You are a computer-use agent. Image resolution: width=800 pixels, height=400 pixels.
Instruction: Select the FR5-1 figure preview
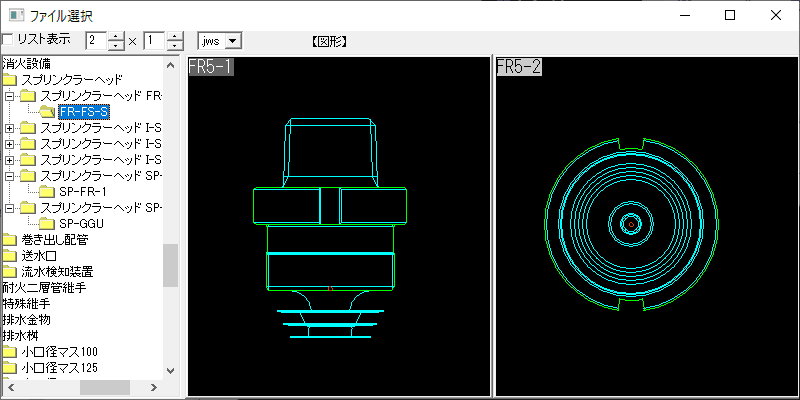(x=339, y=226)
